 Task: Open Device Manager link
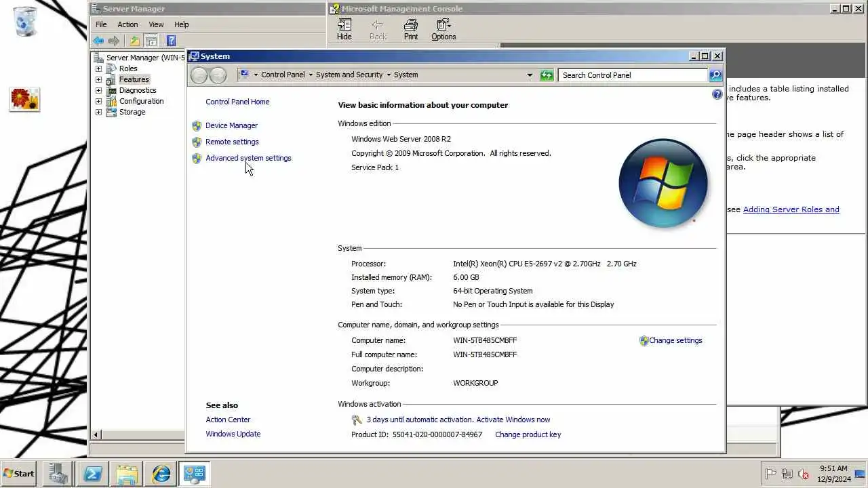[x=231, y=125]
